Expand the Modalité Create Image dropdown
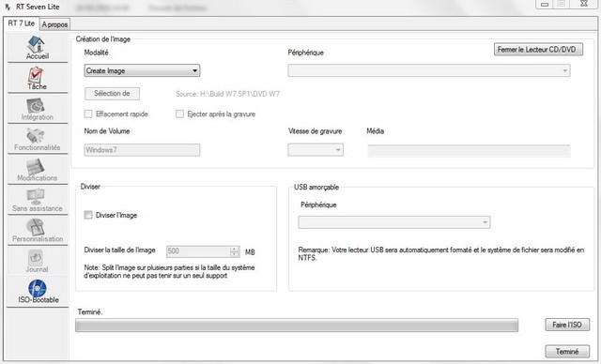Image resolution: width=601 pixels, height=364 pixels. point(142,70)
